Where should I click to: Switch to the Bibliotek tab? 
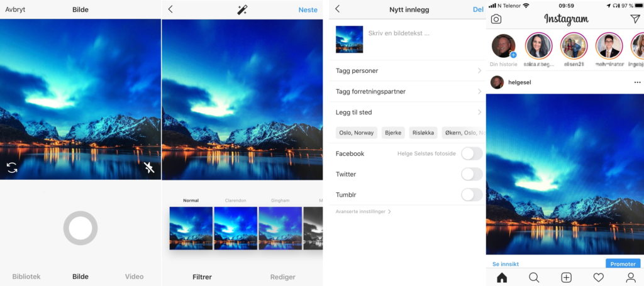[26, 277]
